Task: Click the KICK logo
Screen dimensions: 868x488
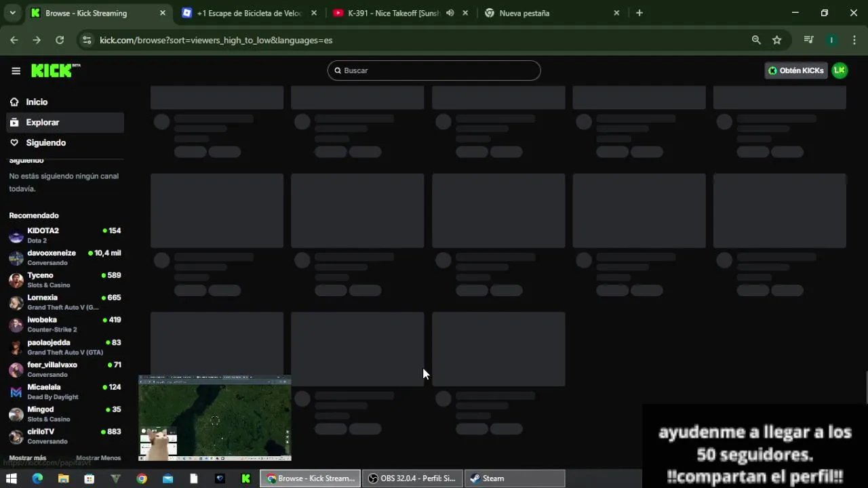Action: (56, 70)
